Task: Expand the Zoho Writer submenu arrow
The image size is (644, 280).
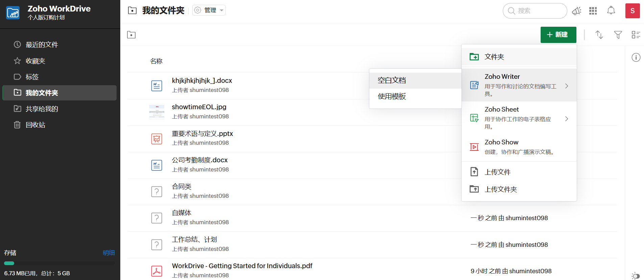Action: (x=567, y=86)
